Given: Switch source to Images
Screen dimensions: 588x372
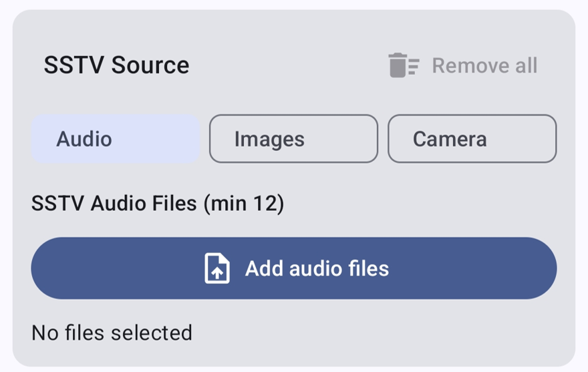Looking at the screenshot, I should coord(293,139).
